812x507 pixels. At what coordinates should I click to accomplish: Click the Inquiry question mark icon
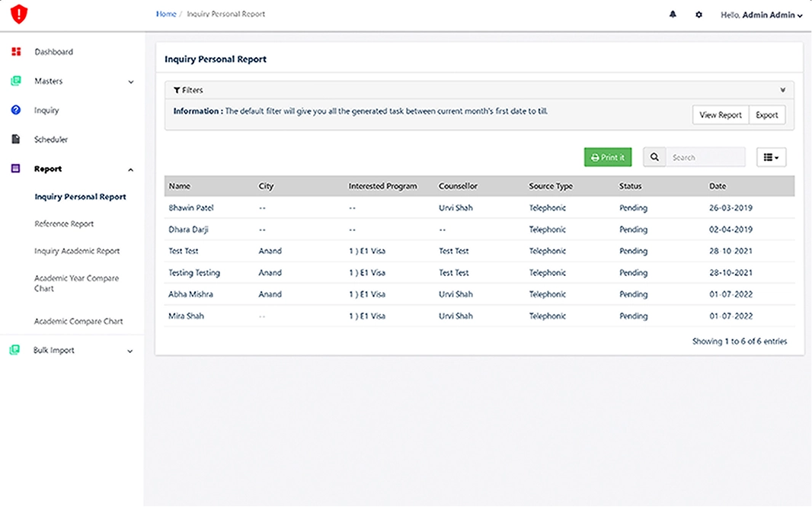pyautogui.click(x=16, y=111)
